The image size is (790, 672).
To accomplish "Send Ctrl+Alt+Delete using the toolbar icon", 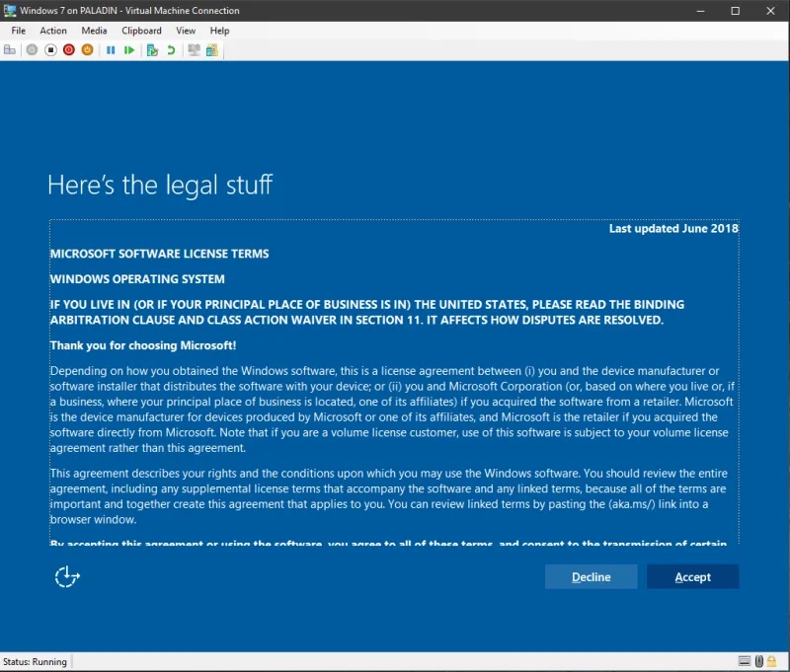I will coord(10,50).
